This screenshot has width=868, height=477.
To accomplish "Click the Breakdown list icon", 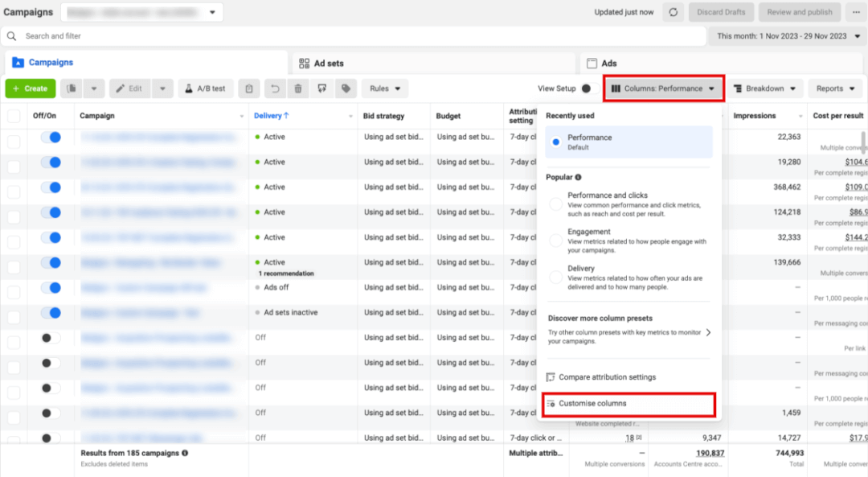I will coord(737,88).
